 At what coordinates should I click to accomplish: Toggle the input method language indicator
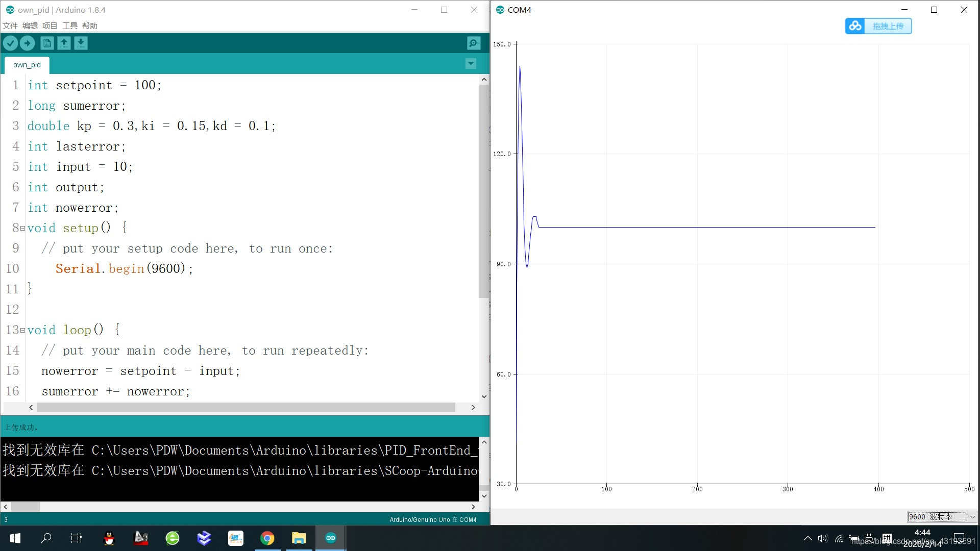click(868, 538)
